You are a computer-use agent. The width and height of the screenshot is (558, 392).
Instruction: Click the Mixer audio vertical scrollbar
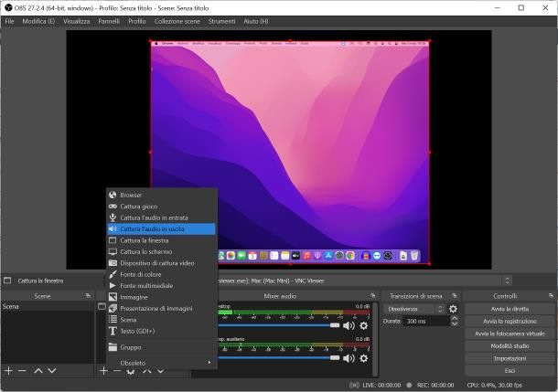(375, 339)
